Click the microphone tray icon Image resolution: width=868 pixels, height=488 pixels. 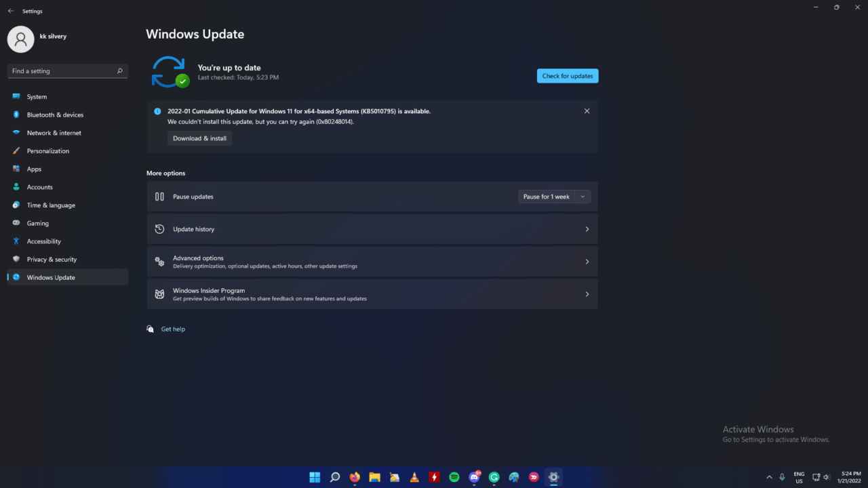(783, 477)
